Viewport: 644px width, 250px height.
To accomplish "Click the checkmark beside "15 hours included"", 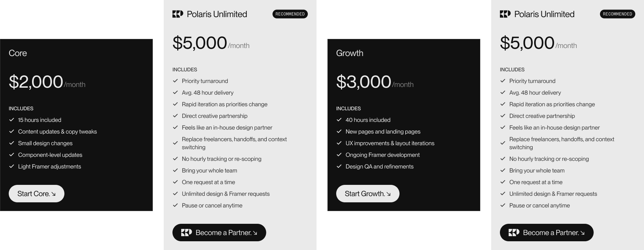I will pyautogui.click(x=12, y=120).
